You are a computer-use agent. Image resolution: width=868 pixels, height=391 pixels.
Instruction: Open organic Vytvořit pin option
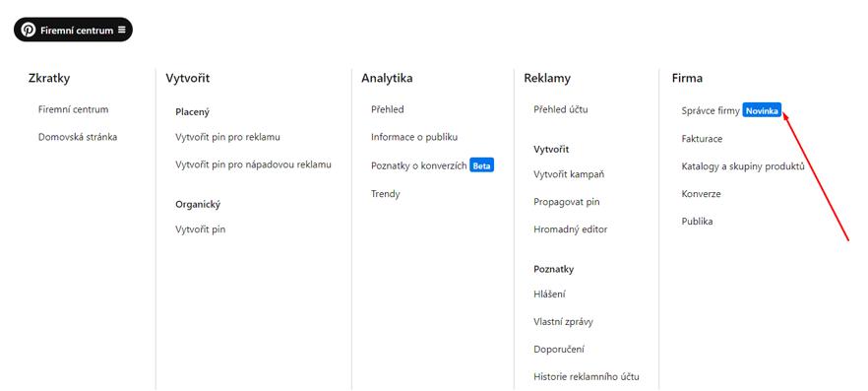201,229
